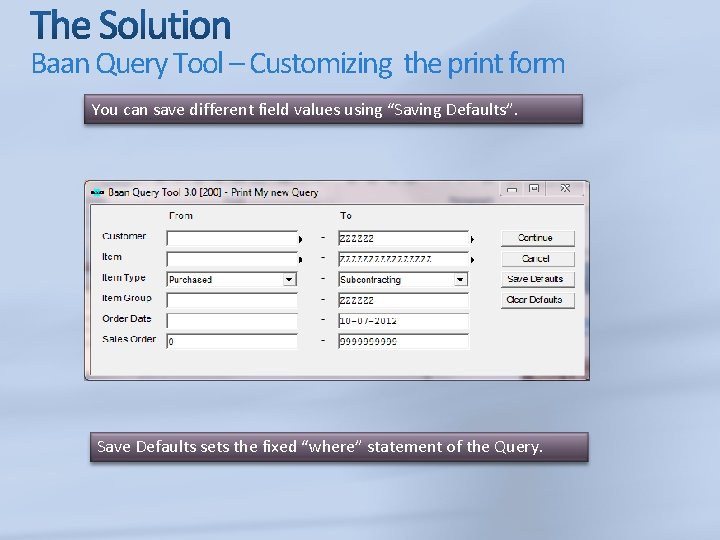Screen dimensions: 720x540
Task: Click the Item From input field
Action: click(x=232, y=259)
